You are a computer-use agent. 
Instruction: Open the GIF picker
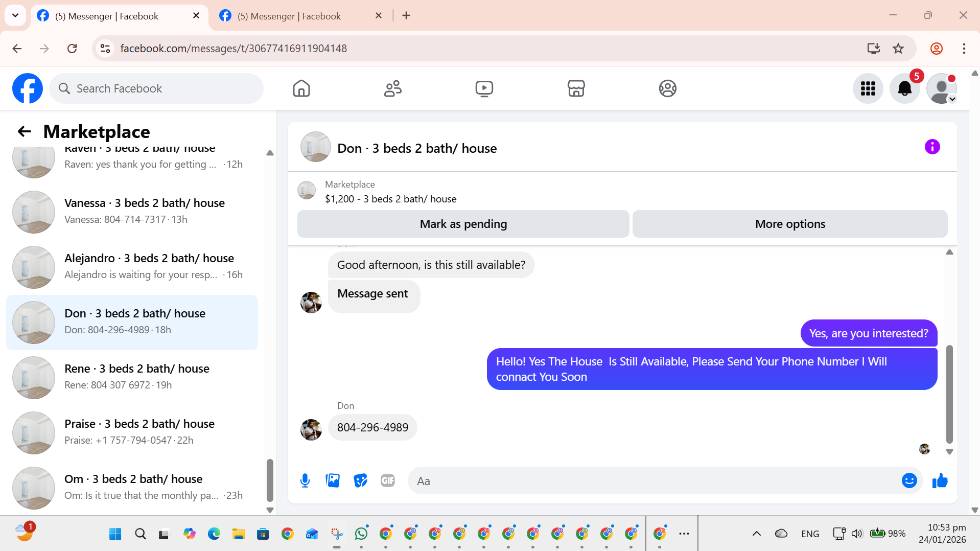388,480
